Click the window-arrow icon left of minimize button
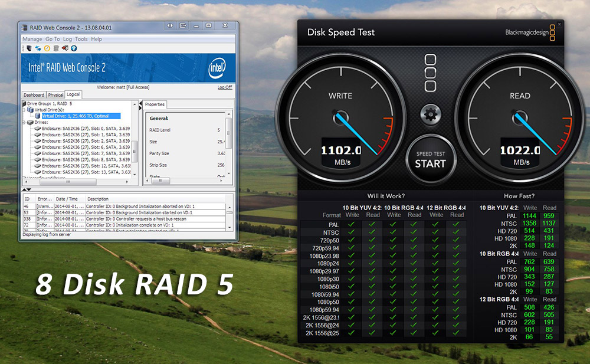 coord(183,25)
